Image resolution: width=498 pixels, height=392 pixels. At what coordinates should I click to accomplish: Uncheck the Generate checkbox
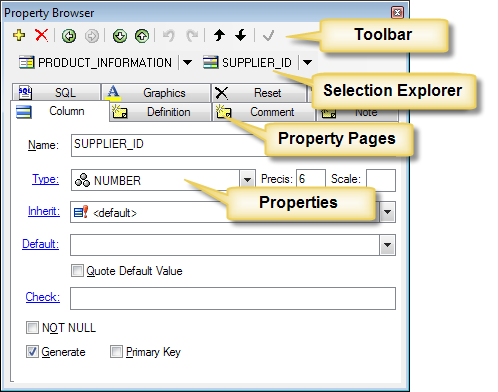[32, 352]
